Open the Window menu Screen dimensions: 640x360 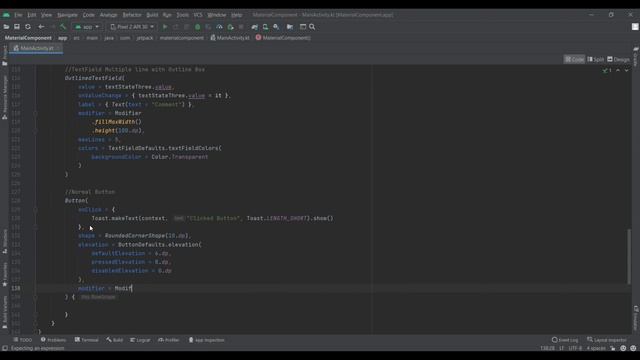(217, 15)
